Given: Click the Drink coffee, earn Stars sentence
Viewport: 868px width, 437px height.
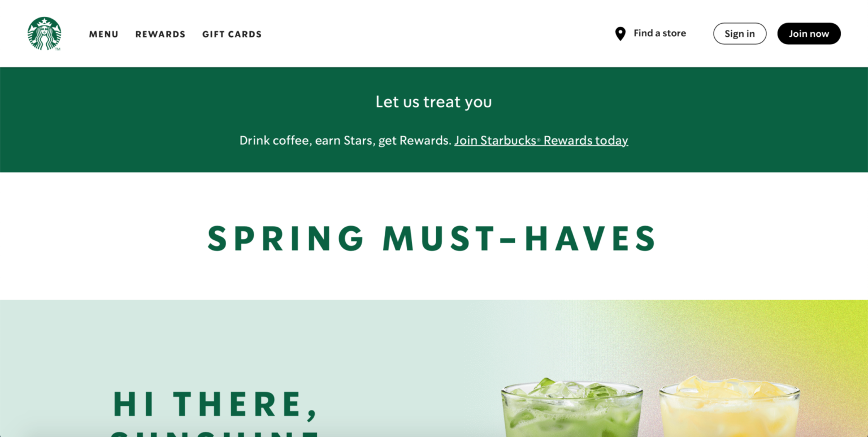Looking at the screenshot, I should 345,140.
